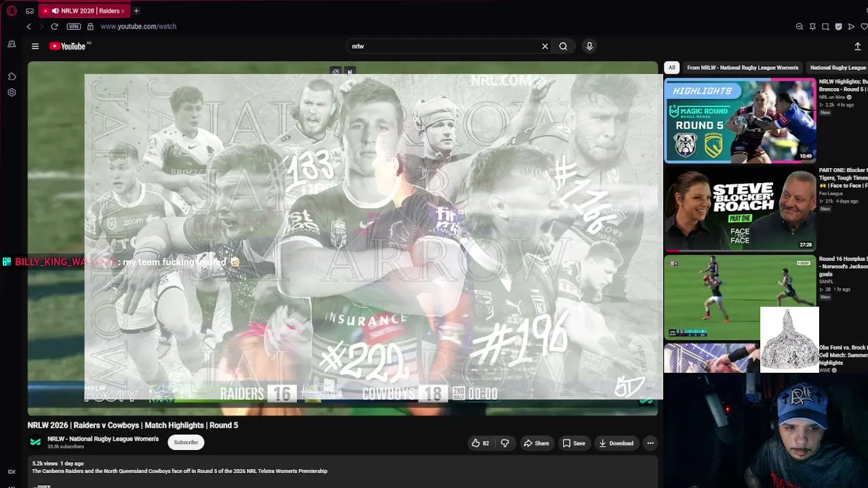Open NRLW Highlights Round 5 thumbnail
868x488 pixels.
740,121
